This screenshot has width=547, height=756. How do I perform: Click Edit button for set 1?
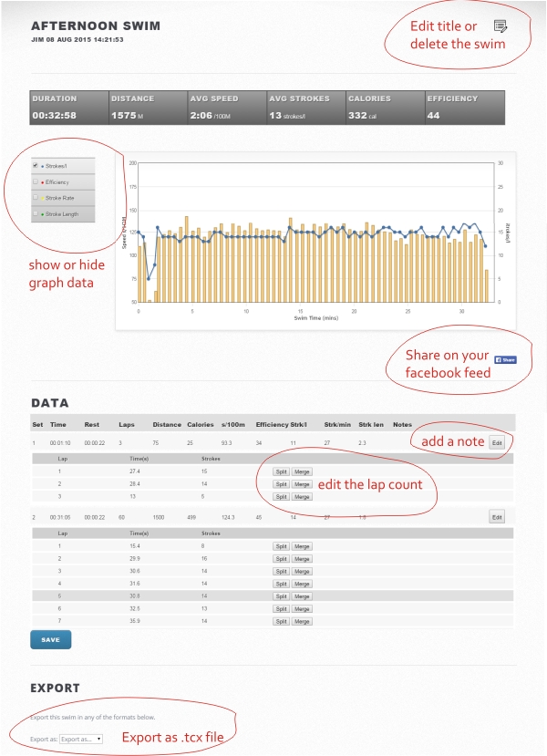[497, 442]
